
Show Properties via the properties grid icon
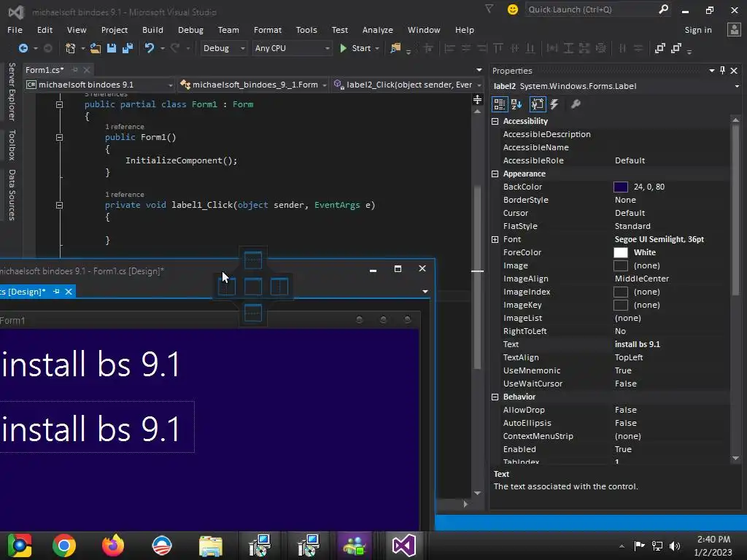tap(538, 104)
